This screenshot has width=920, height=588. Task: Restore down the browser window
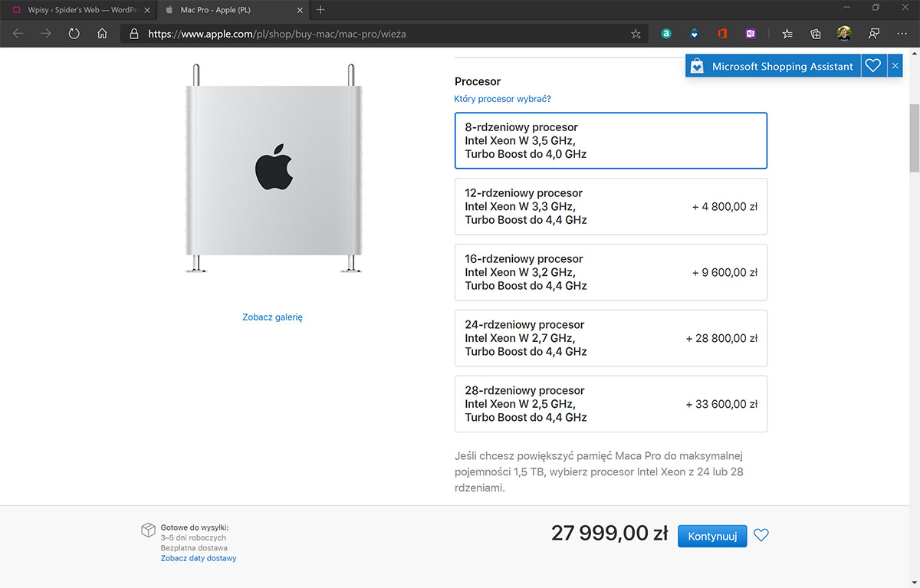(876, 8)
